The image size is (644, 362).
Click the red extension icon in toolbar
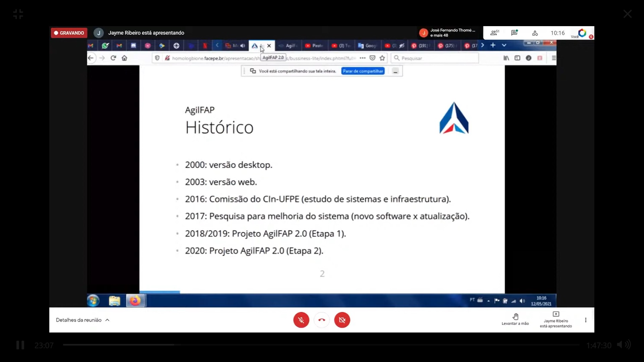pos(540,58)
